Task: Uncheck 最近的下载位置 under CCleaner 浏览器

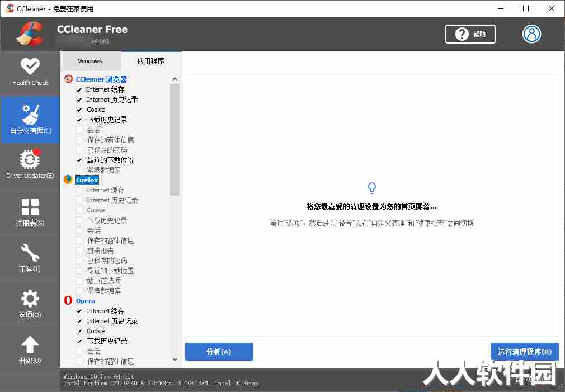Action: point(79,160)
